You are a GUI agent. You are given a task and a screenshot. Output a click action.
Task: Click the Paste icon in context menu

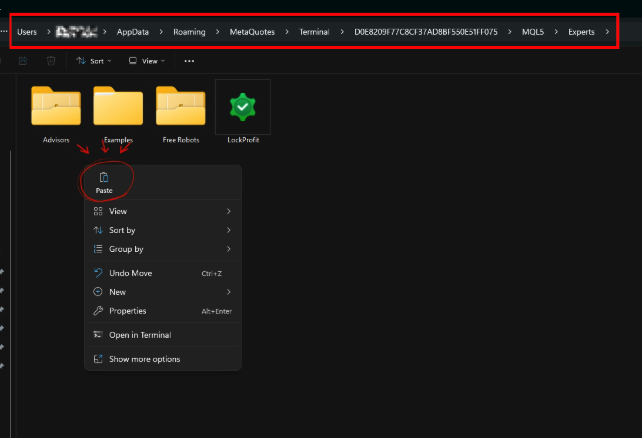pyautogui.click(x=104, y=183)
